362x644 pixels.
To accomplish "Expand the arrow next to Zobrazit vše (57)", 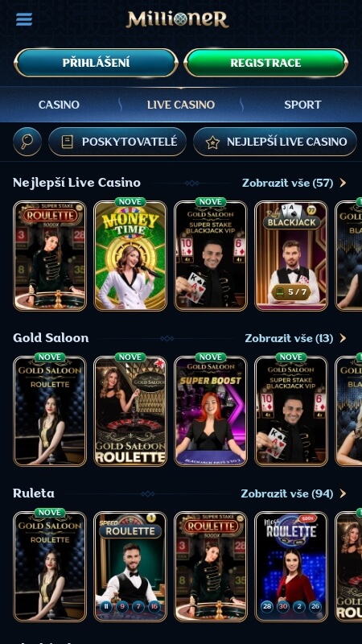I will coord(343,184).
